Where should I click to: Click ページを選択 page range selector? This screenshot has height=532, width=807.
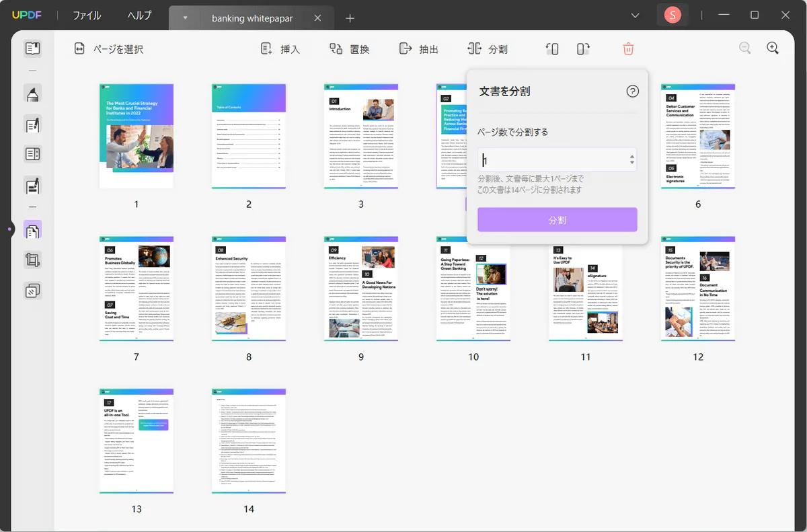point(109,49)
